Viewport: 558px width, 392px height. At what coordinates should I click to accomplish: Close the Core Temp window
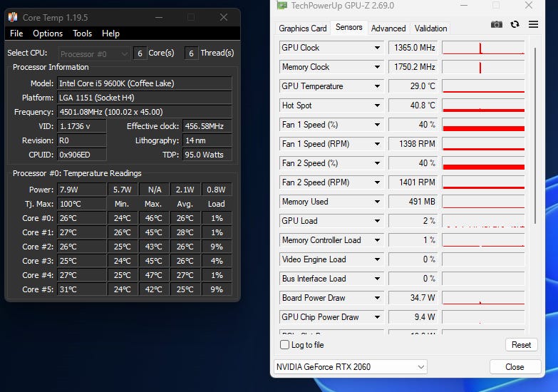point(224,17)
